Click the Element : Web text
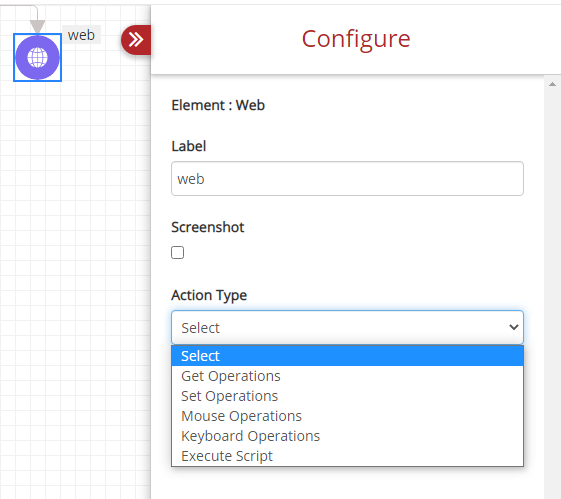 point(218,105)
